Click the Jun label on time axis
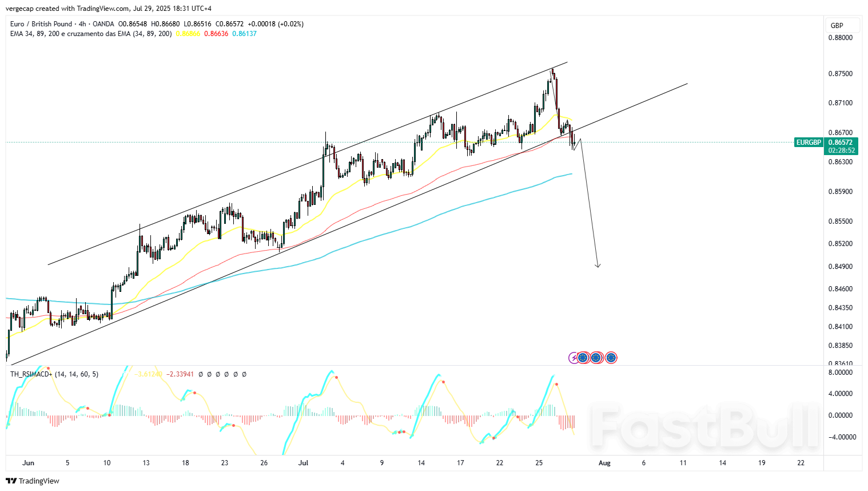This screenshot has width=868, height=491. 28,463
